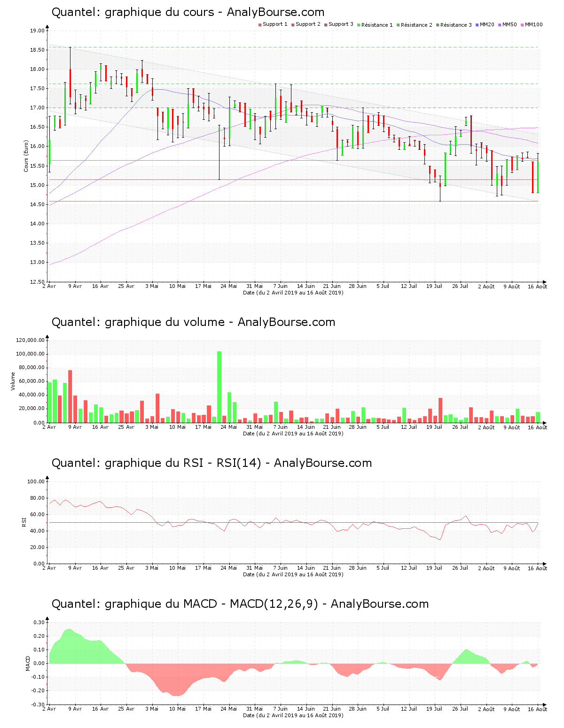
Task: Click the date range caption under price chart
Action: tap(293, 293)
